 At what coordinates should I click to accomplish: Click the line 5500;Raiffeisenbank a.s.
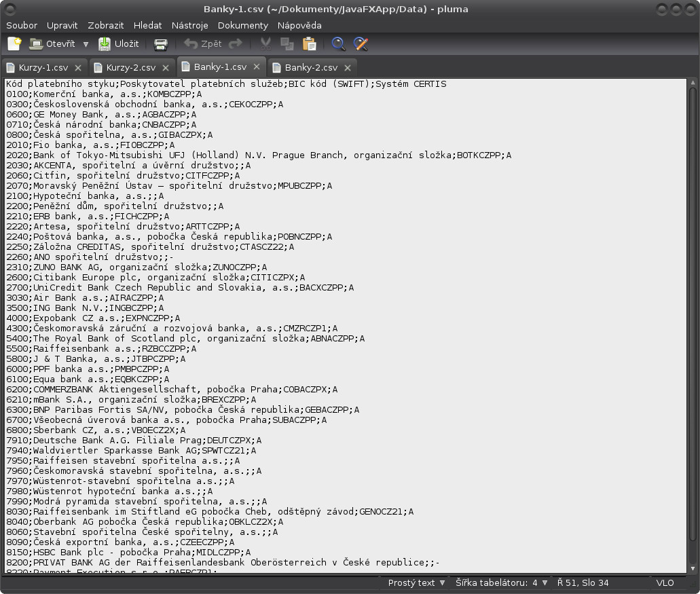[x=101, y=348]
